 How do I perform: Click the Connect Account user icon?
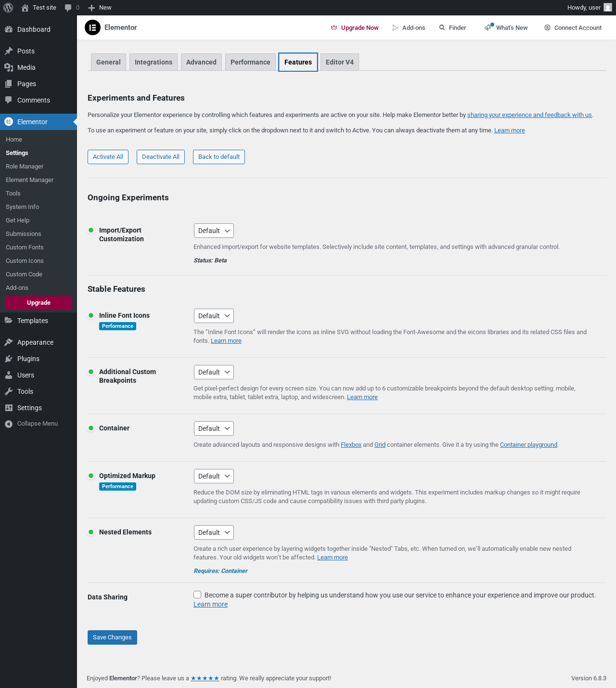[x=547, y=28]
